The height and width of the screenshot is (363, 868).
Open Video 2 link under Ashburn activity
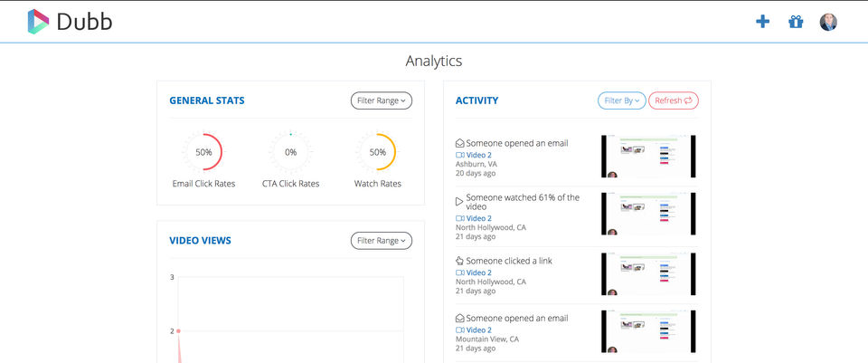pos(478,155)
